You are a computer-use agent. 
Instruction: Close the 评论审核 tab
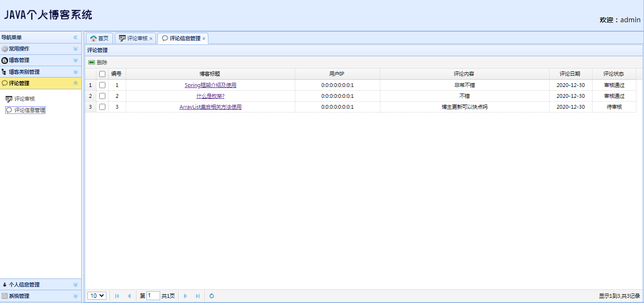(x=151, y=39)
